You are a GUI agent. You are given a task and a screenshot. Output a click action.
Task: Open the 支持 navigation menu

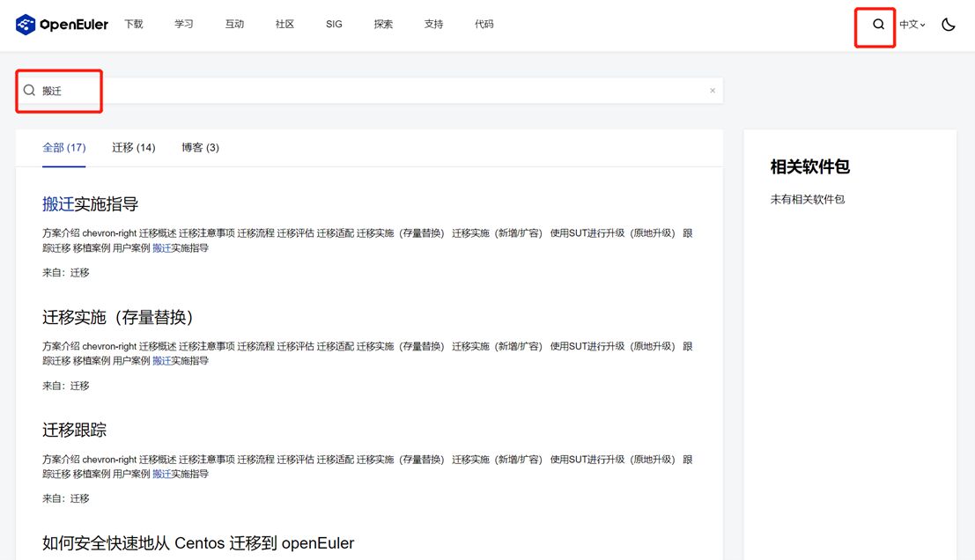click(433, 25)
